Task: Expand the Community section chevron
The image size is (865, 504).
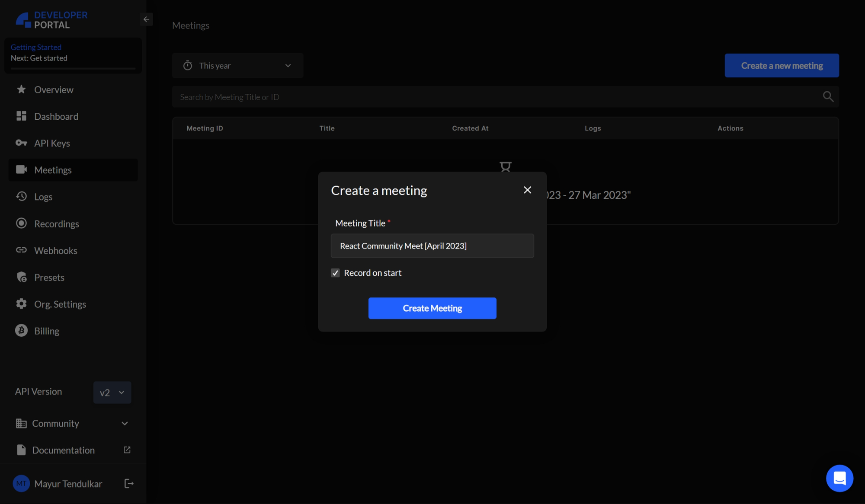Action: tap(124, 424)
